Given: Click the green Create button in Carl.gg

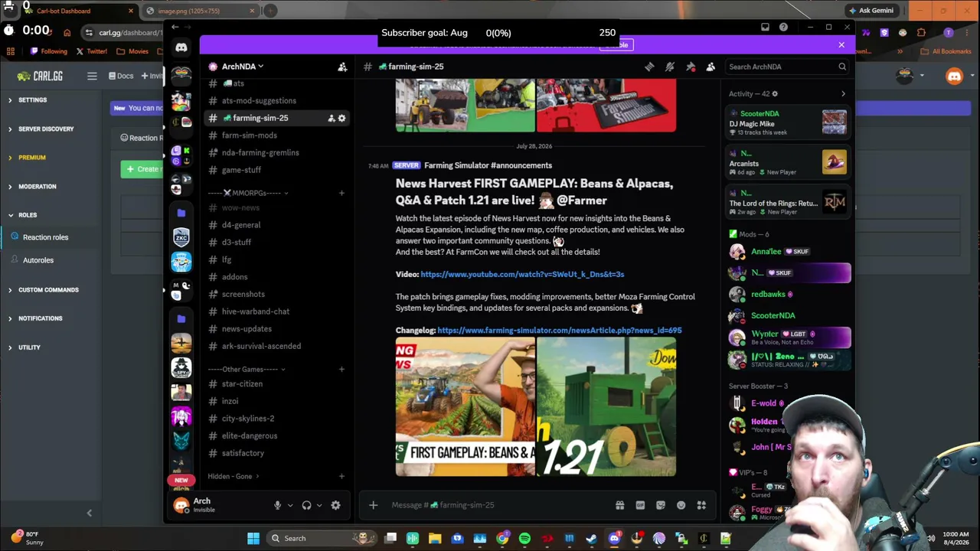Looking at the screenshot, I should [142, 169].
